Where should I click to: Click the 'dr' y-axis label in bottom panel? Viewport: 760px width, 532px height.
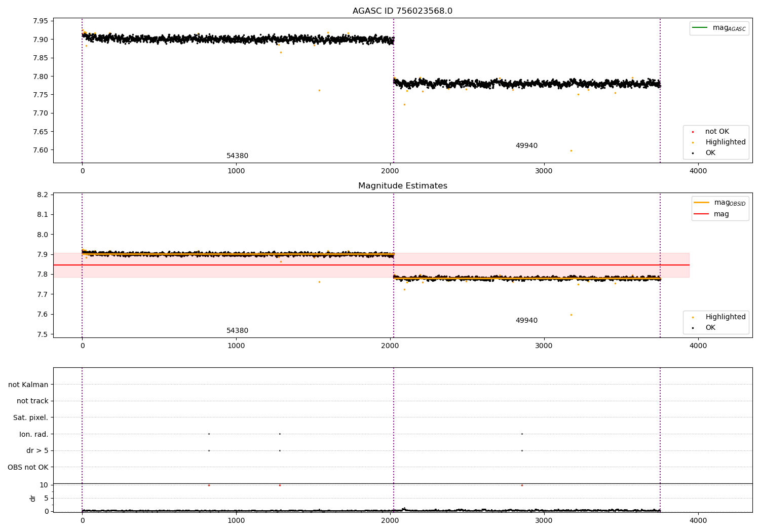[33, 498]
